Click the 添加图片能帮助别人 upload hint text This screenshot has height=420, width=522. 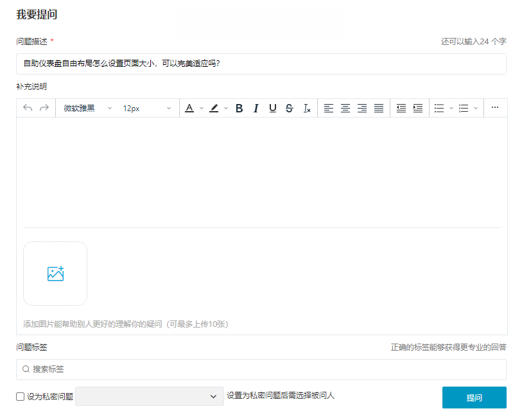click(125, 324)
